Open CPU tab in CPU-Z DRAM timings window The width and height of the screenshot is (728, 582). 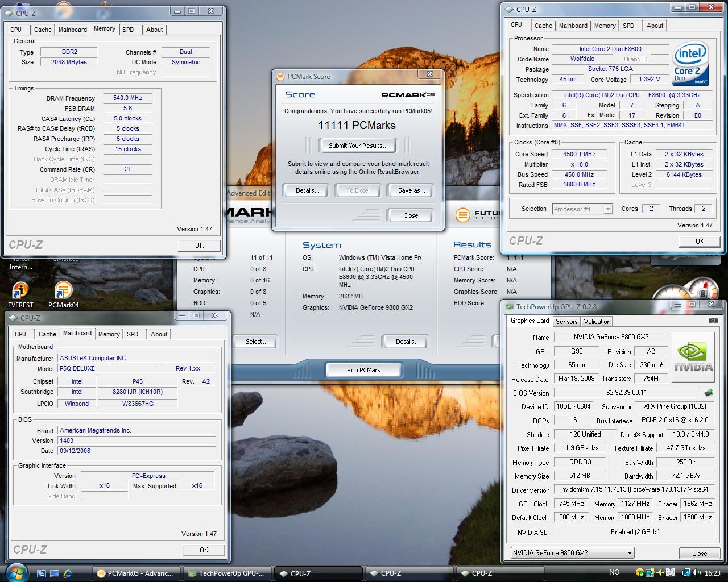[16, 30]
